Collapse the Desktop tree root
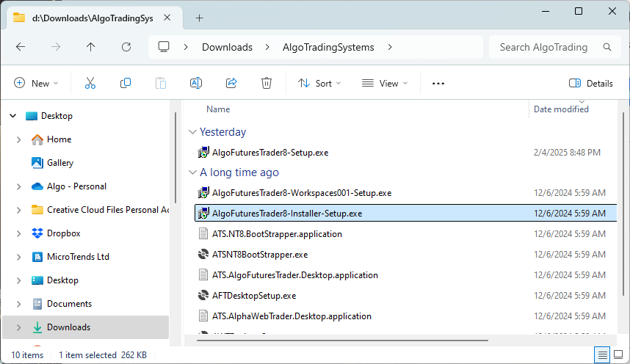The image size is (630, 364). click(x=13, y=116)
